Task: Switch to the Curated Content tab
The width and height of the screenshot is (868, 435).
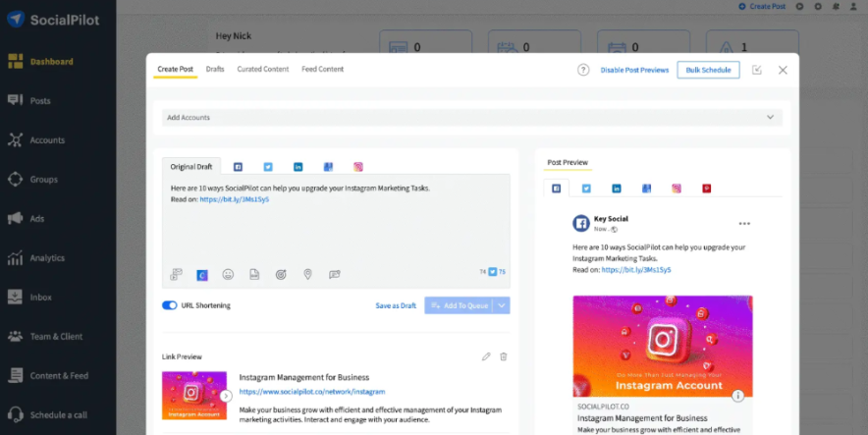Action: click(263, 69)
